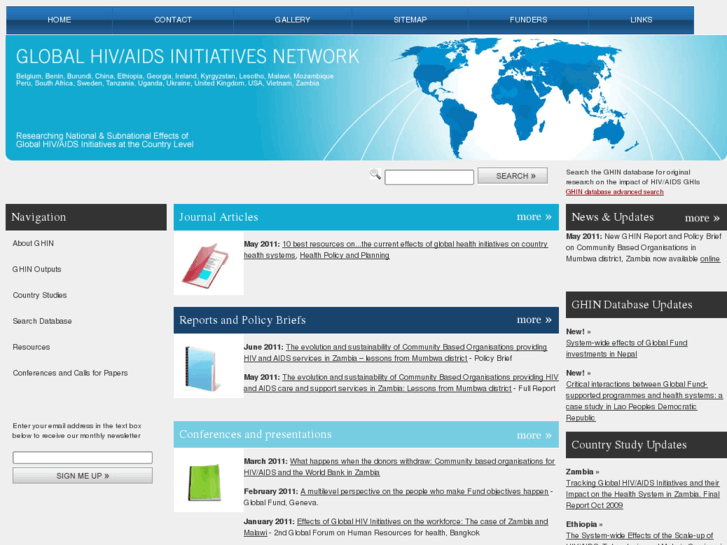This screenshot has height=545, width=727.
Task: Click the 'Zambia »' country label
Action: pyautogui.click(x=582, y=472)
